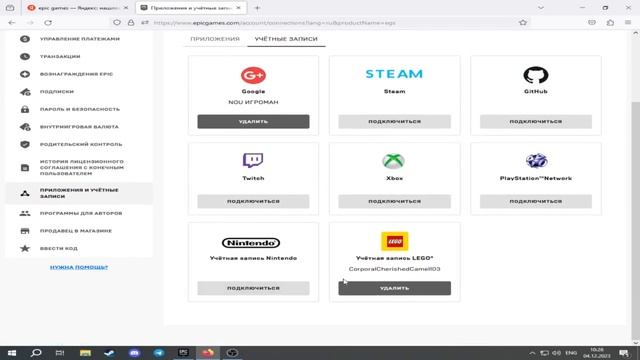Show hidden system tray icons
This screenshot has width=640, height=360.
[x=532, y=353]
